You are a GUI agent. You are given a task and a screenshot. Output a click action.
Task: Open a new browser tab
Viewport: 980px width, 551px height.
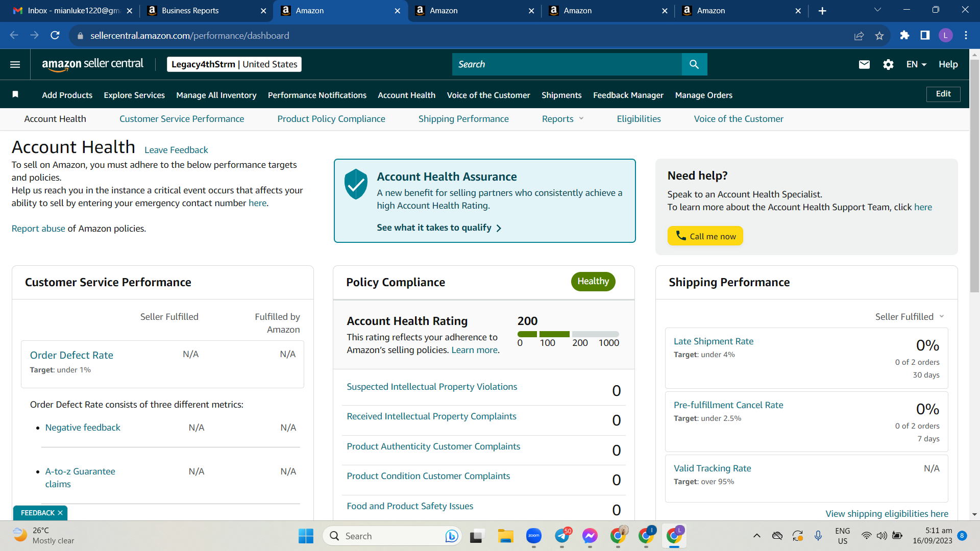[822, 11]
